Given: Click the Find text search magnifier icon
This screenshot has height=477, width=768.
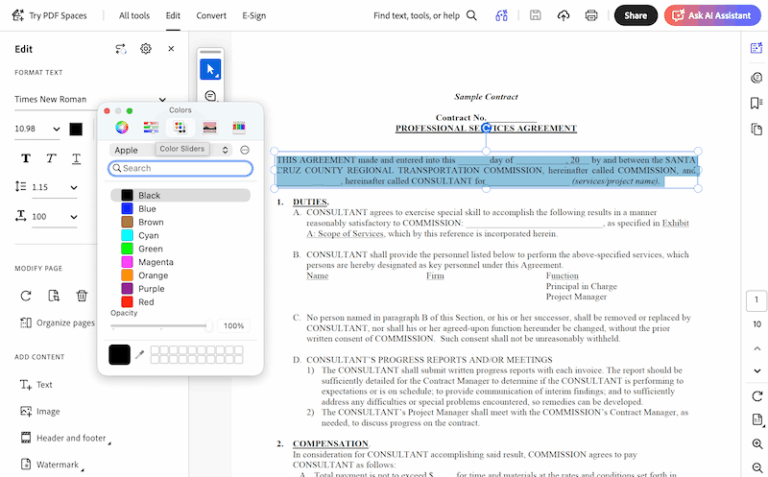Looking at the screenshot, I should 472,16.
